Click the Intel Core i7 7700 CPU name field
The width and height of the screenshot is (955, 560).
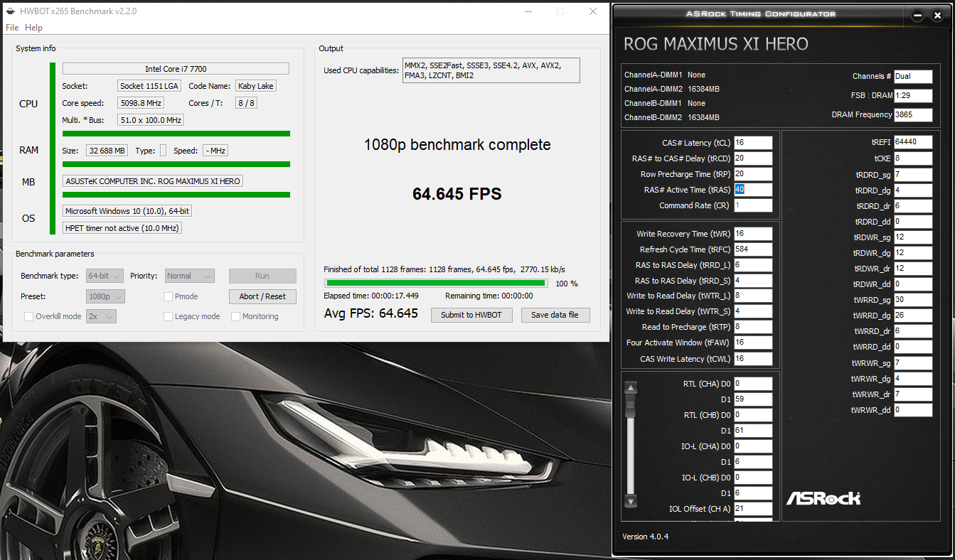click(176, 69)
